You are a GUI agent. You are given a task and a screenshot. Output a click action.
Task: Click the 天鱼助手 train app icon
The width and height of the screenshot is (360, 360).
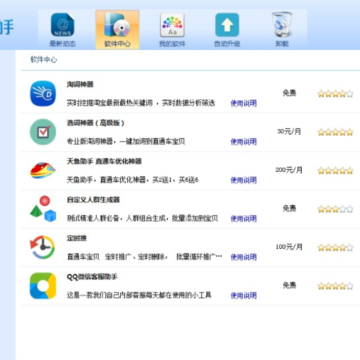point(43,170)
